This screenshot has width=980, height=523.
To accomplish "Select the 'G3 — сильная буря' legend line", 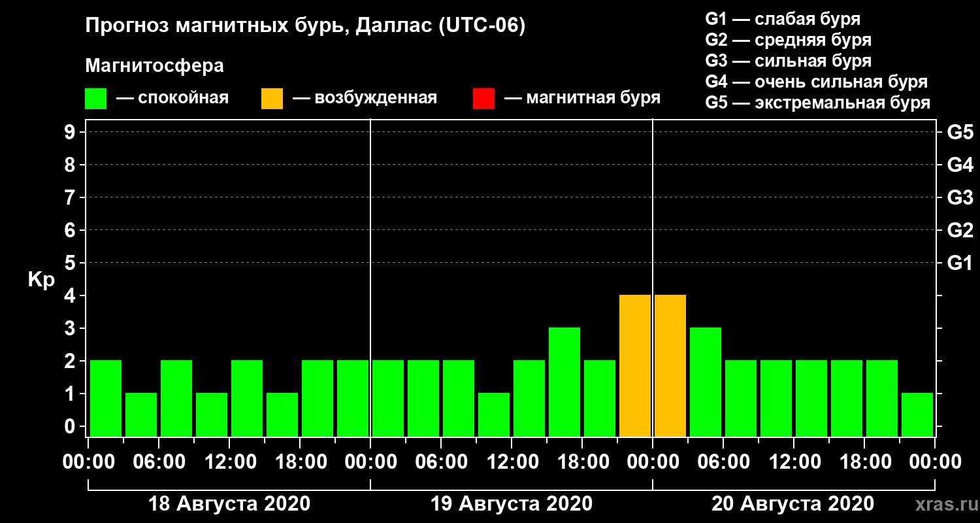I will (x=788, y=61).
